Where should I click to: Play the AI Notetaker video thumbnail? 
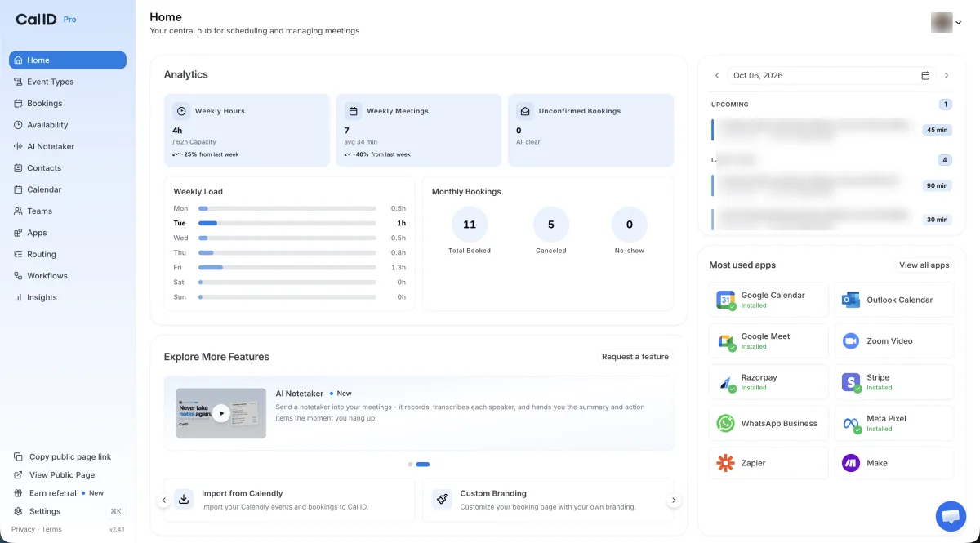point(221,413)
